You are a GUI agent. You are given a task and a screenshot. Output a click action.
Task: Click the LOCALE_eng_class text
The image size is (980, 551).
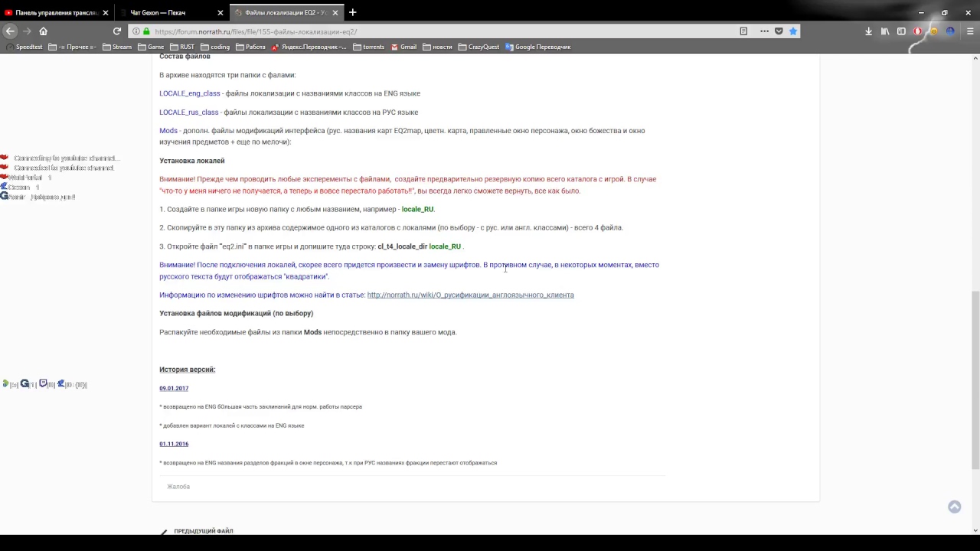(189, 93)
